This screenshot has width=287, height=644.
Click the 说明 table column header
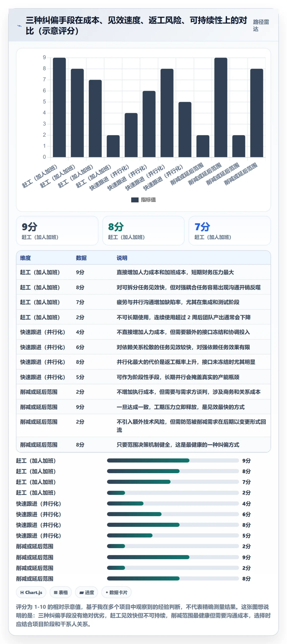122,258
